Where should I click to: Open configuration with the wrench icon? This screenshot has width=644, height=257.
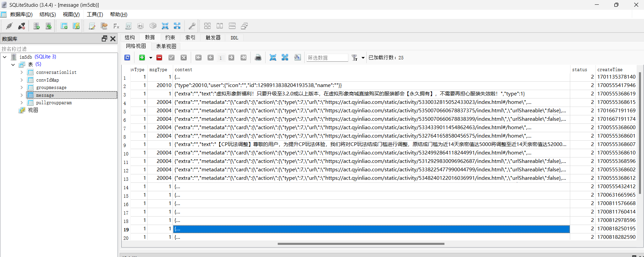(192, 26)
